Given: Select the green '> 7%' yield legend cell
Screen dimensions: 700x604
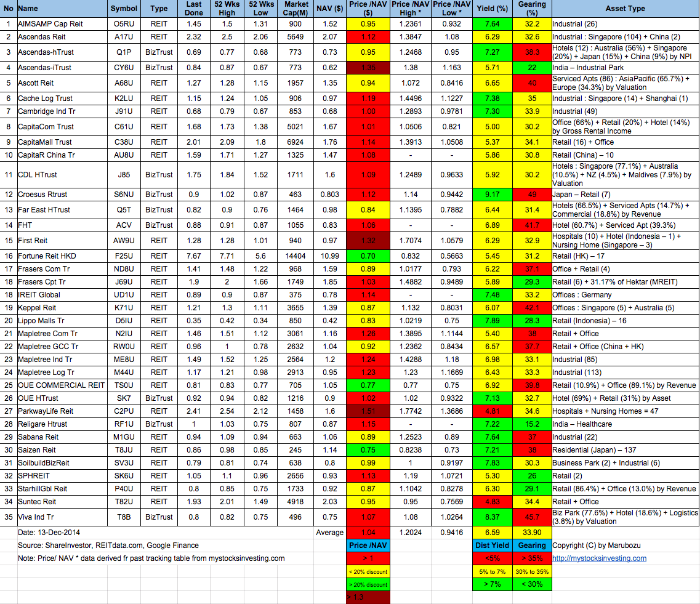Looking at the screenshot, I should click(x=493, y=584).
